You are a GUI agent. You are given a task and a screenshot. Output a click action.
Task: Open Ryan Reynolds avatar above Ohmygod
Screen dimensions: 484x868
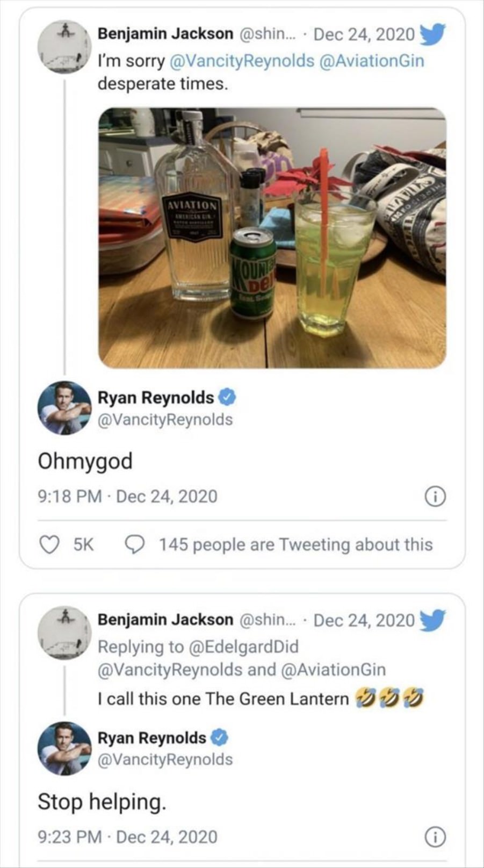click(x=64, y=407)
